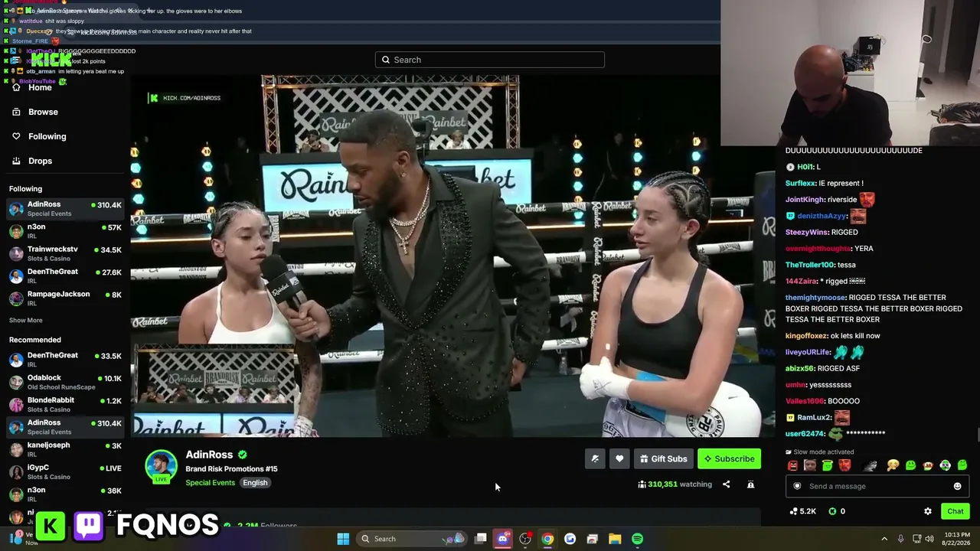The width and height of the screenshot is (980, 551).
Task: Open DeenTheGreat channel in Following list
Action: pyautogui.click(x=65, y=275)
